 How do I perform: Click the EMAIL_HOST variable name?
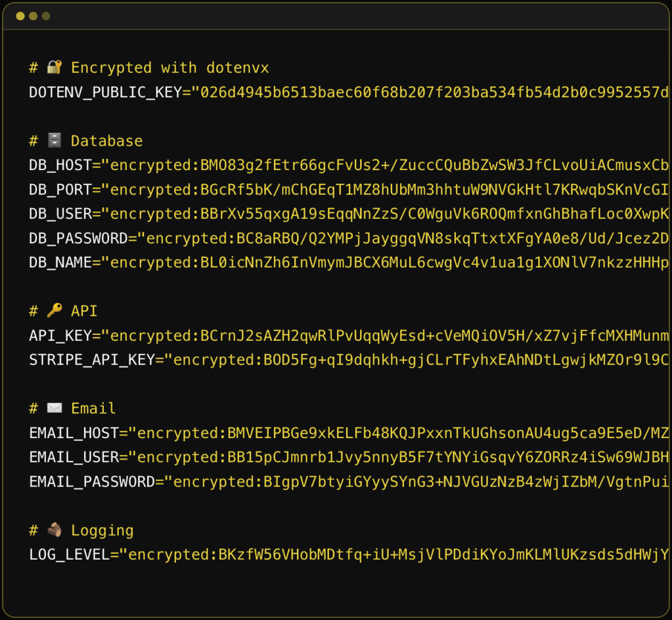74,433
